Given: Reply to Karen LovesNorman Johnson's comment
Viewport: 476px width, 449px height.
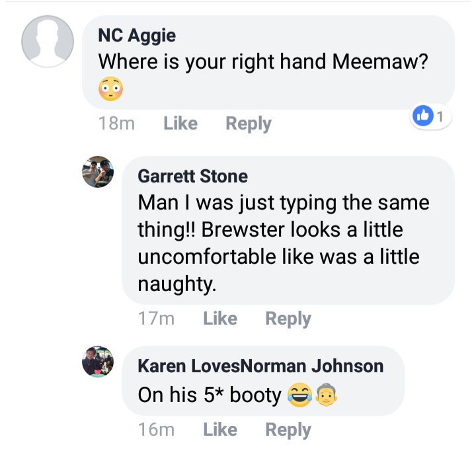Looking at the screenshot, I should 288,429.
